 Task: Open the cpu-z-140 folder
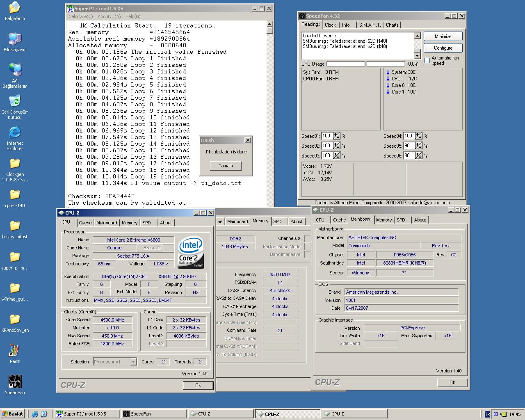tap(15, 198)
